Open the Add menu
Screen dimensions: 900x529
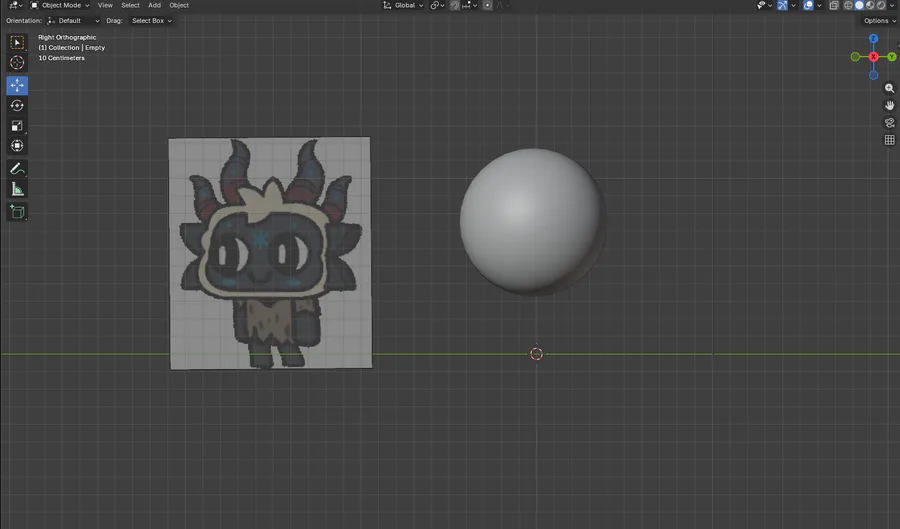pos(154,5)
